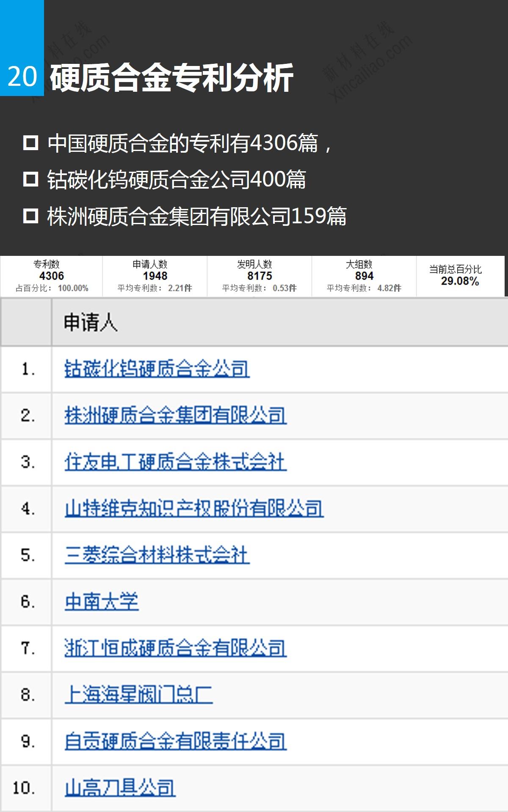The image size is (508, 812).
Task: Click the 中南大学 link
Action: [x=102, y=601]
